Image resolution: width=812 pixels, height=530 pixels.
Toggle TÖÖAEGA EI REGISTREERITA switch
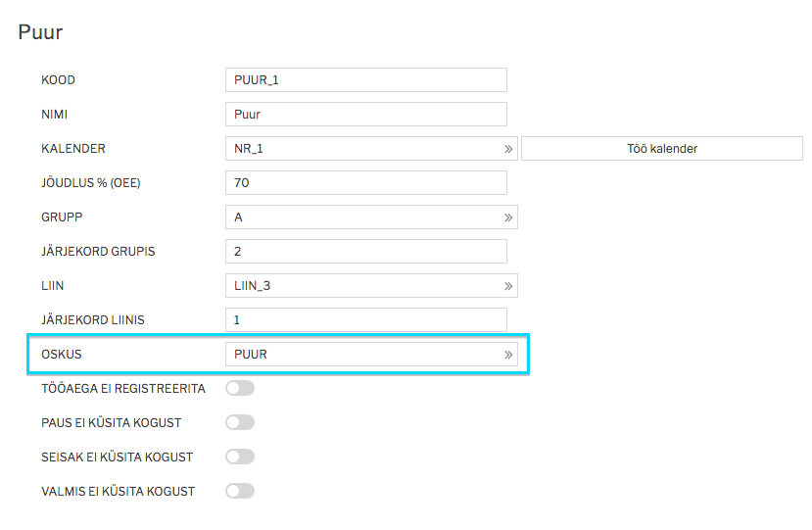[x=240, y=388]
